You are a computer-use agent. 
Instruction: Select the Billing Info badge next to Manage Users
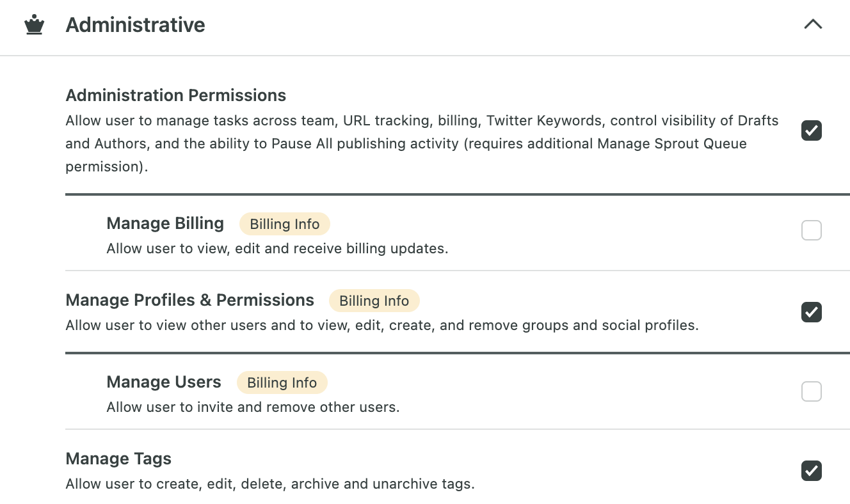point(282,382)
